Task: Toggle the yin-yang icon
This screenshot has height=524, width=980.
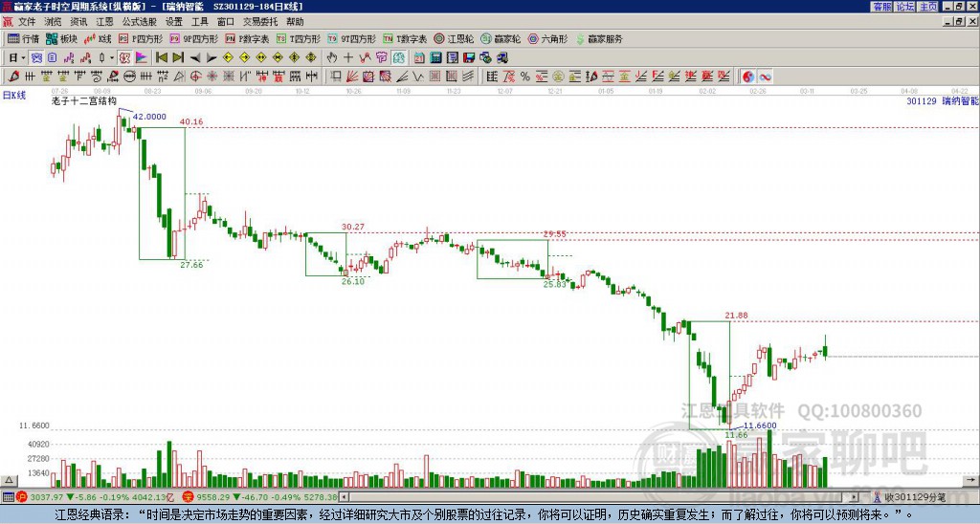Action: pos(748,76)
